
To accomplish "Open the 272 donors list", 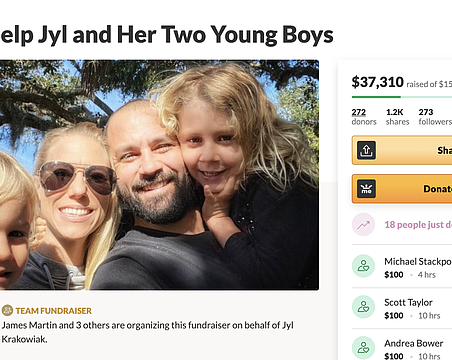I will [x=364, y=117].
